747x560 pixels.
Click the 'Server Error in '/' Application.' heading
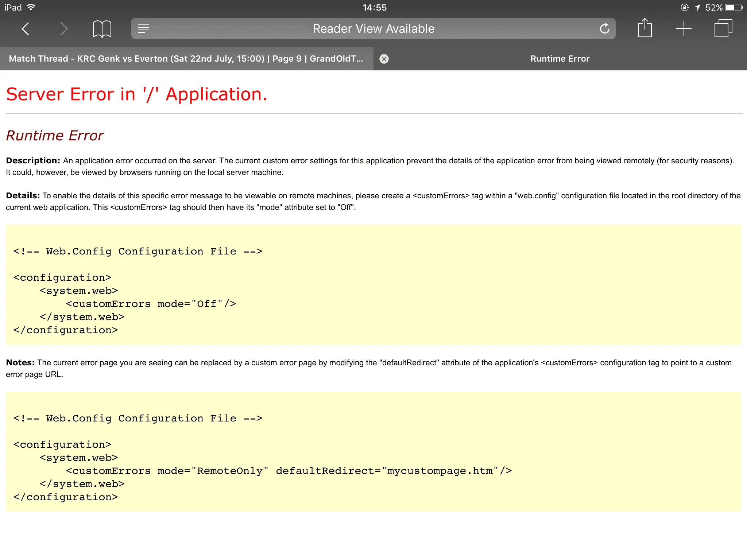[137, 94]
